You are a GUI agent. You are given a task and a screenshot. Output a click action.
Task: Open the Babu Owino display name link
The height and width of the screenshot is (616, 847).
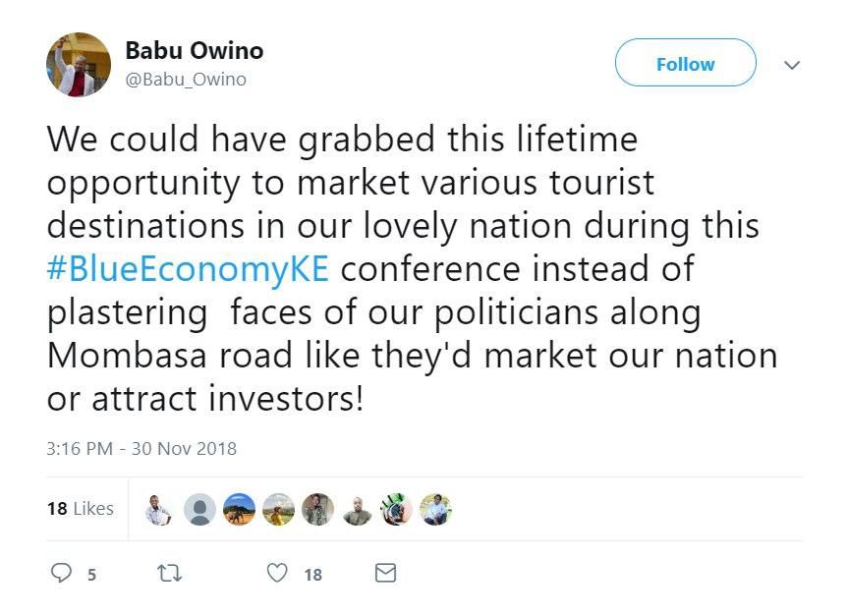194,51
